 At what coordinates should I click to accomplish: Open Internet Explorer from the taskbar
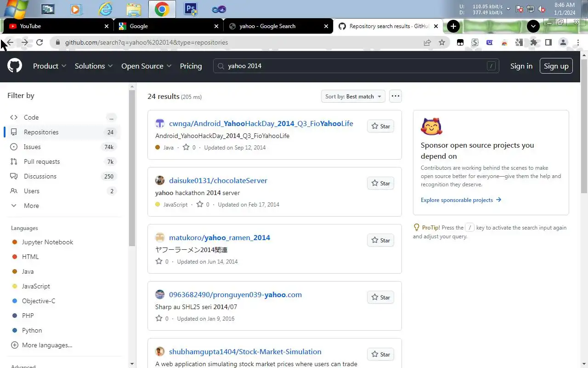click(x=105, y=9)
